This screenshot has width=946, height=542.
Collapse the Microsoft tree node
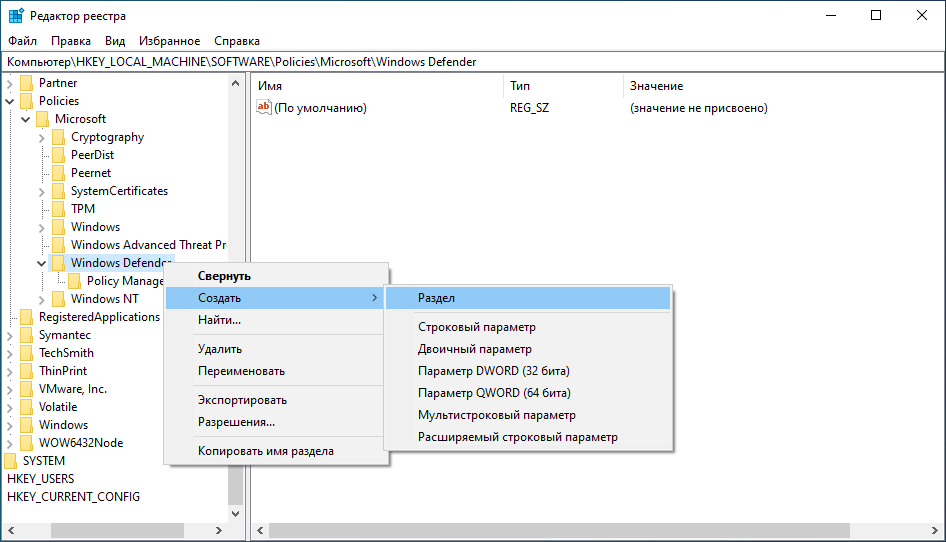(x=25, y=120)
